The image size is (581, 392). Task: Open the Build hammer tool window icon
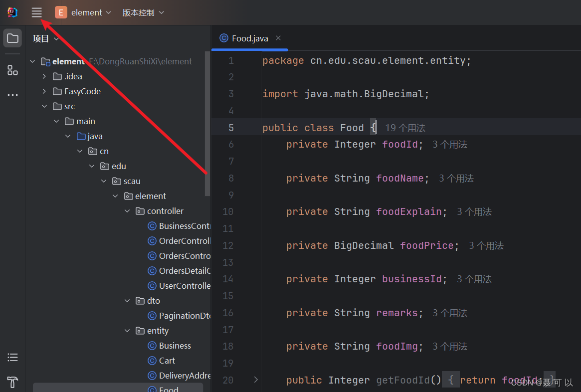coord(12,382)
